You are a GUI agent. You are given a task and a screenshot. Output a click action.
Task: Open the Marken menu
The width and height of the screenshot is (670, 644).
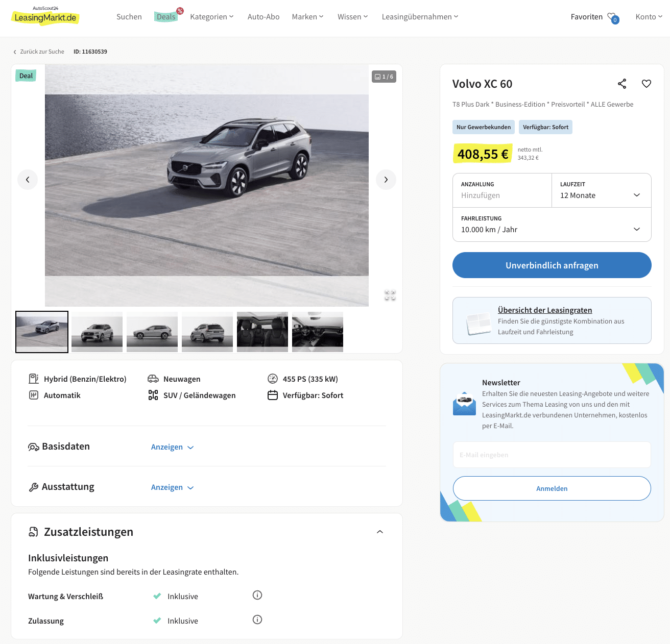[307, 17]
